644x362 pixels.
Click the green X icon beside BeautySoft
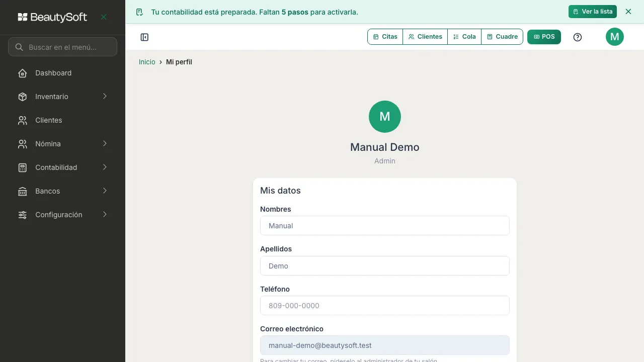point(104,17)
